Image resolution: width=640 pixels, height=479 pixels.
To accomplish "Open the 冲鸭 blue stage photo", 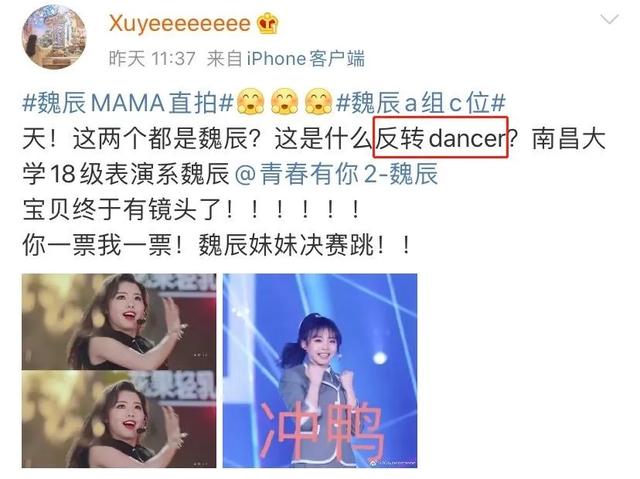I will coord(320,370).
